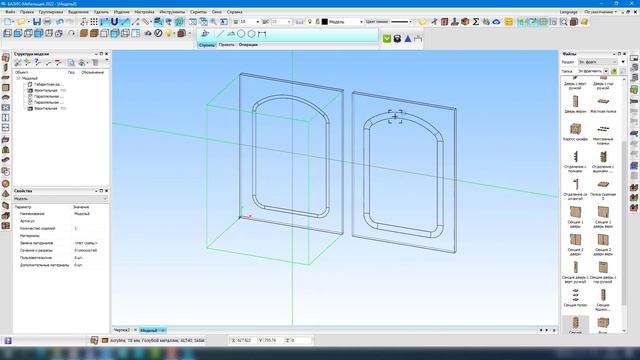Viewport: 640px width, 360px height.
Task: Open the Properties panel Модель combo box
Action: point(60,199)
